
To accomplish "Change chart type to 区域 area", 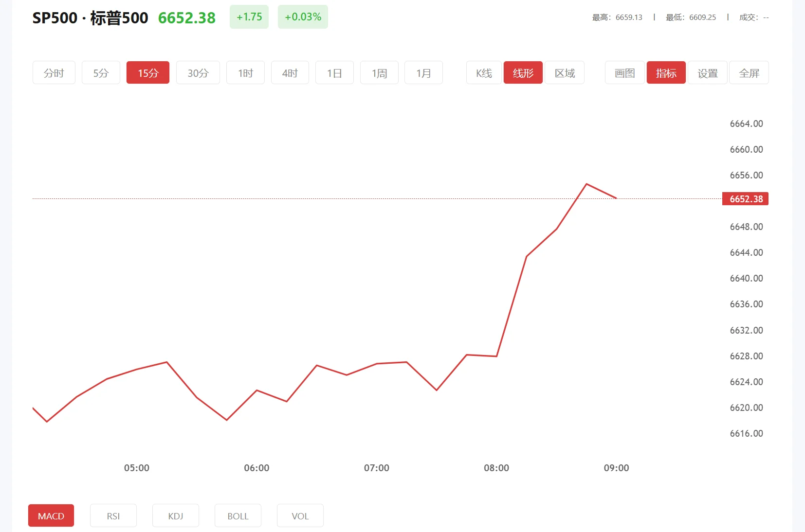I will pyautogui.click(x=565, y=73).
